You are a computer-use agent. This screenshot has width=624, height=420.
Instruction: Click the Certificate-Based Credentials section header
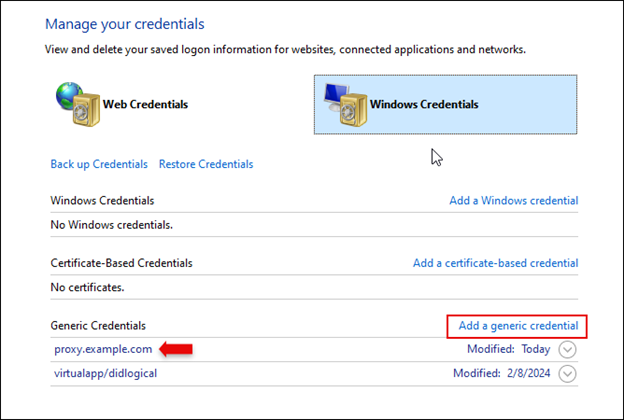coord(121,263)
